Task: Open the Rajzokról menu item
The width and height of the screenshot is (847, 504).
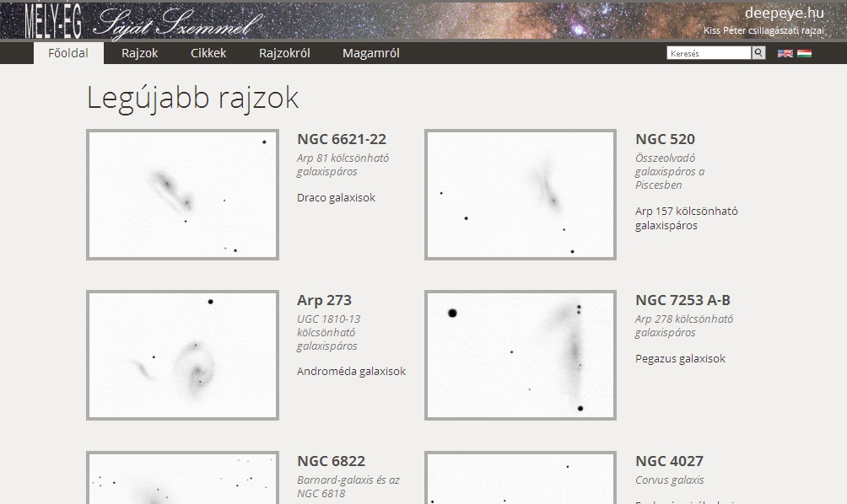Action: click(x=284, y=53)
